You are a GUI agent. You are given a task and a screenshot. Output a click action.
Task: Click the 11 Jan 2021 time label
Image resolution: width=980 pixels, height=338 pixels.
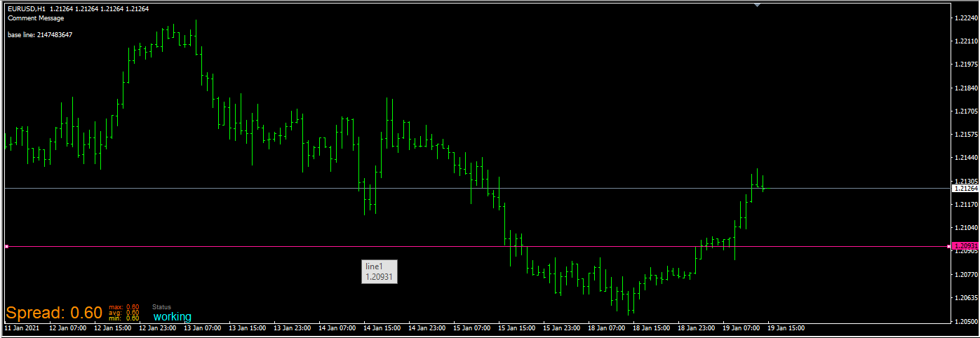coord(20,328)
